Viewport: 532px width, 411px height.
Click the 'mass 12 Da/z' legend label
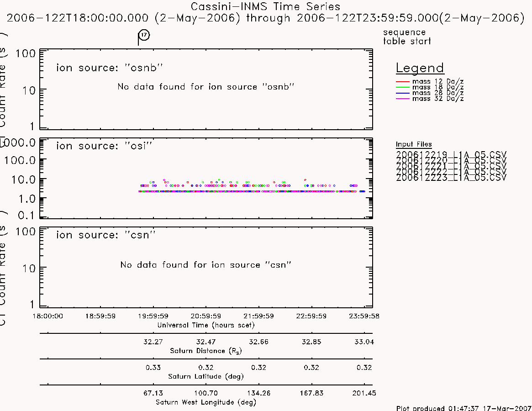click(438, 81)
